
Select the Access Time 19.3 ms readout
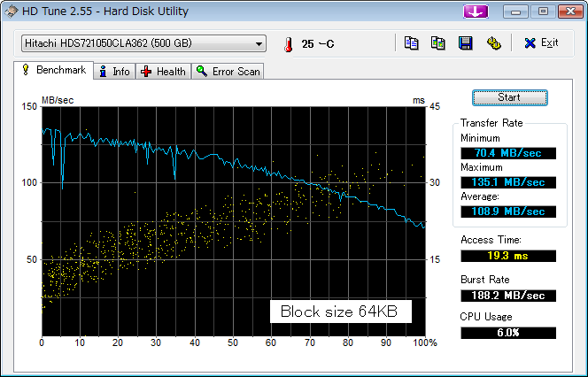click(x=508, y=255)
